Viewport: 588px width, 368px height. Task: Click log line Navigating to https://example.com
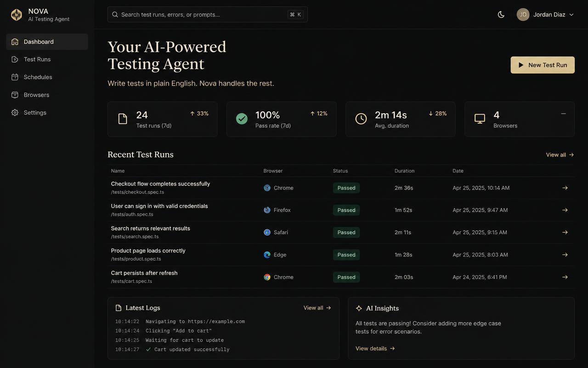tap(180, 322)
